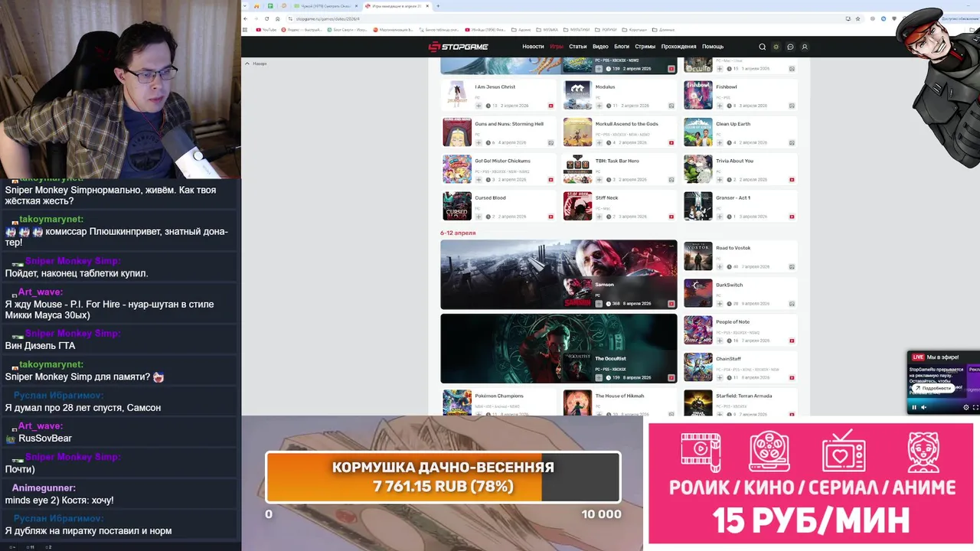Click the Подробности button in live player
This screenshot has width=980, height=551.
tap(933, 388)
